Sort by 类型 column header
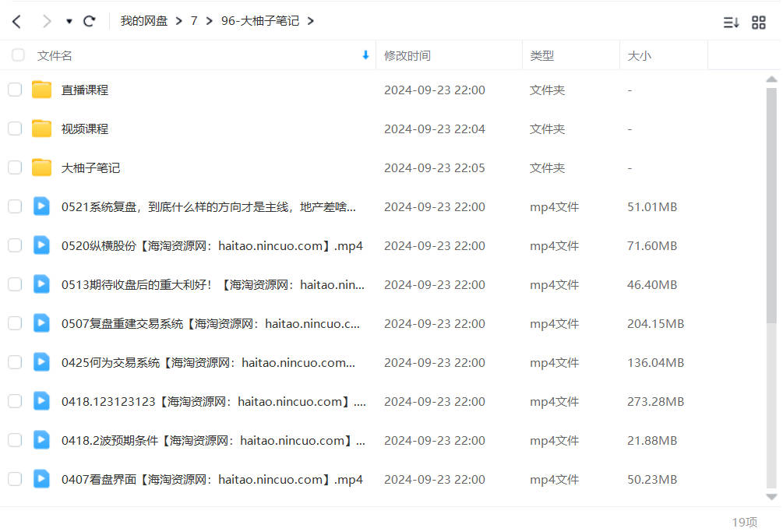 (x=541, y=56)
